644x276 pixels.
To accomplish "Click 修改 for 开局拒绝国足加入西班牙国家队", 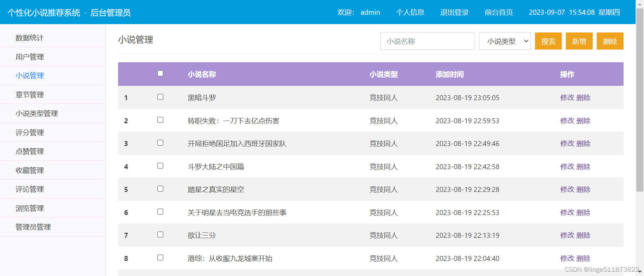I will click(x=567, y=143).
